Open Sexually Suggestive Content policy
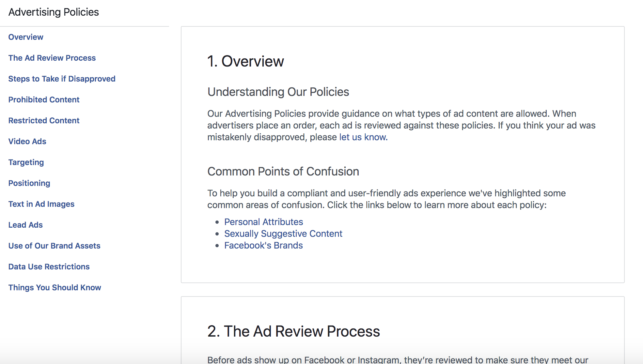The height and width of the screenshot is (364, 643). coord(283,233)
